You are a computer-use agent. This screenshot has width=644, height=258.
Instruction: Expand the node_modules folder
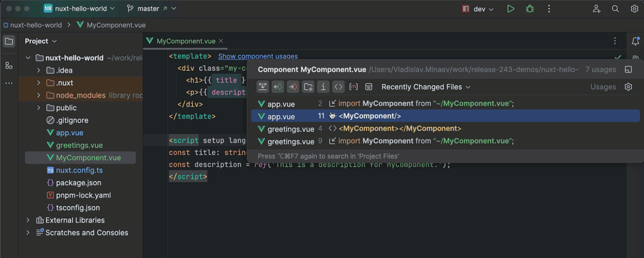(39, 95)
